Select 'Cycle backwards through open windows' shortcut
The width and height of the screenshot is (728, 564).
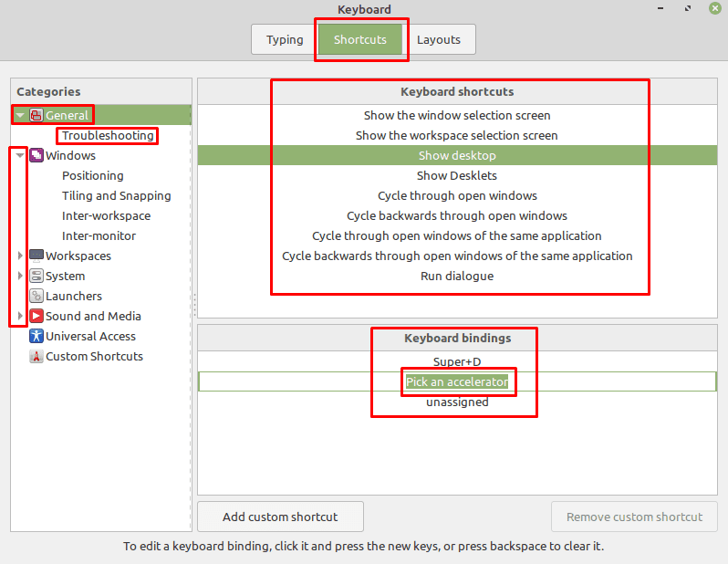[x=457, y=215]
